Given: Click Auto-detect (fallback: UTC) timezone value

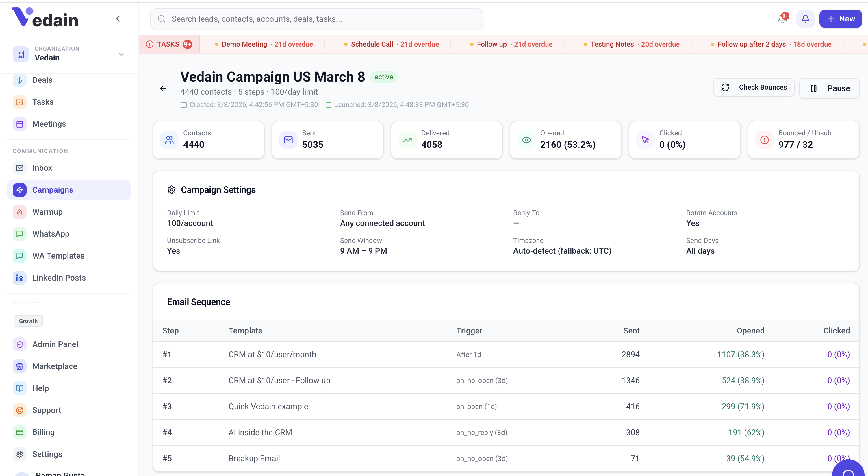Looking at the screenshot, I should [562, 251].
